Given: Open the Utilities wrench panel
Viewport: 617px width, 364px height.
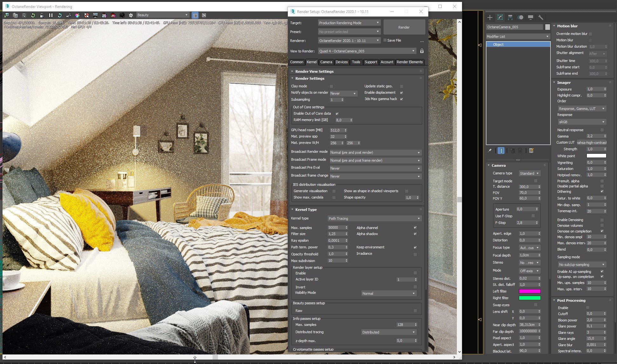Looking at the screenshot, I should (x=540, y=17).
